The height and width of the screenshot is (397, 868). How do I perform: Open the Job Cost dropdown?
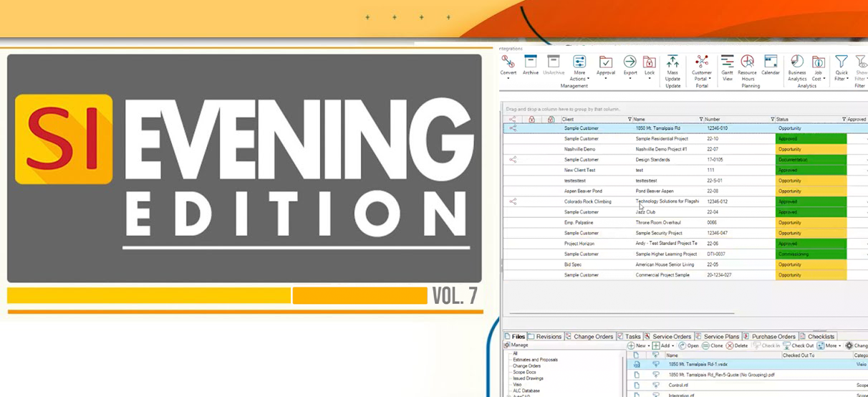pyautogui.click(x=819, y=68)
